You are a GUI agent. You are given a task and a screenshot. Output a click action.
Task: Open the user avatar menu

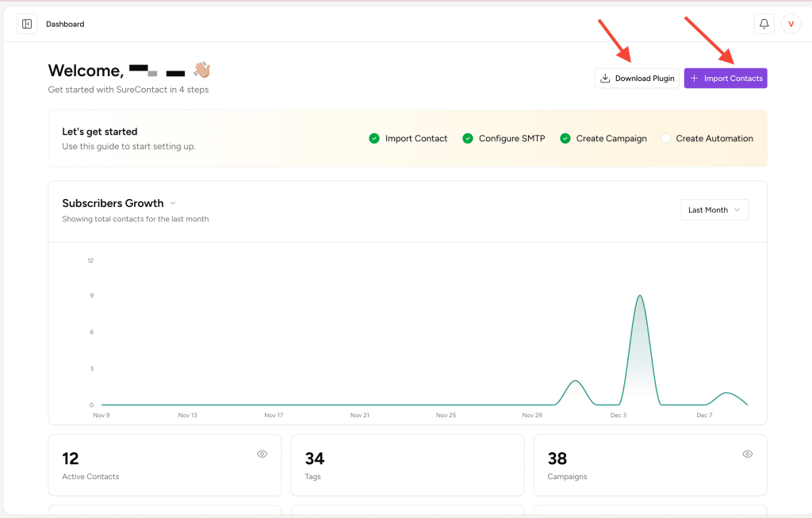tap(791, 24)
